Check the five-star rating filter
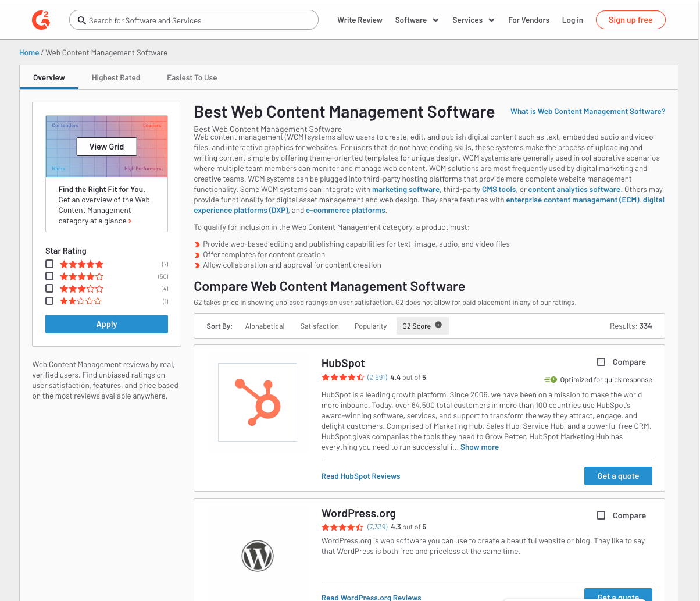This screenshot has height=601, width=700. [x=49, y=264]
